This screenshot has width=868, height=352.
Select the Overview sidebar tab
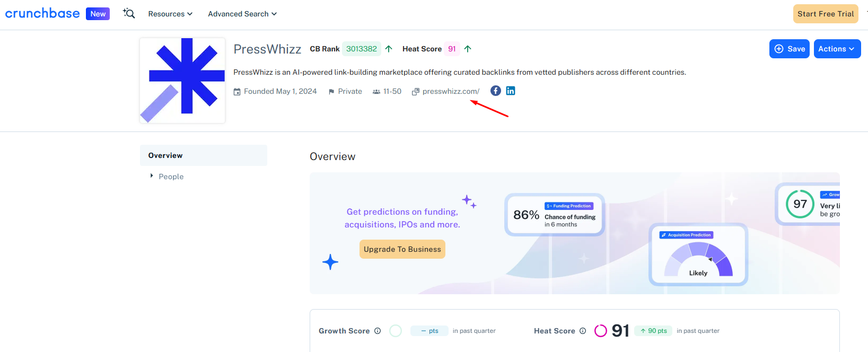204,155
